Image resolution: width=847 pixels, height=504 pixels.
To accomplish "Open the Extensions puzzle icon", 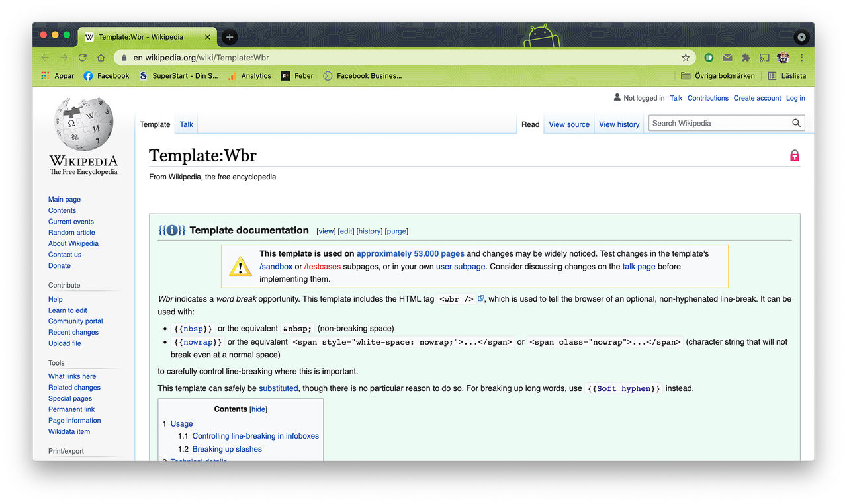I will point(746,58).
